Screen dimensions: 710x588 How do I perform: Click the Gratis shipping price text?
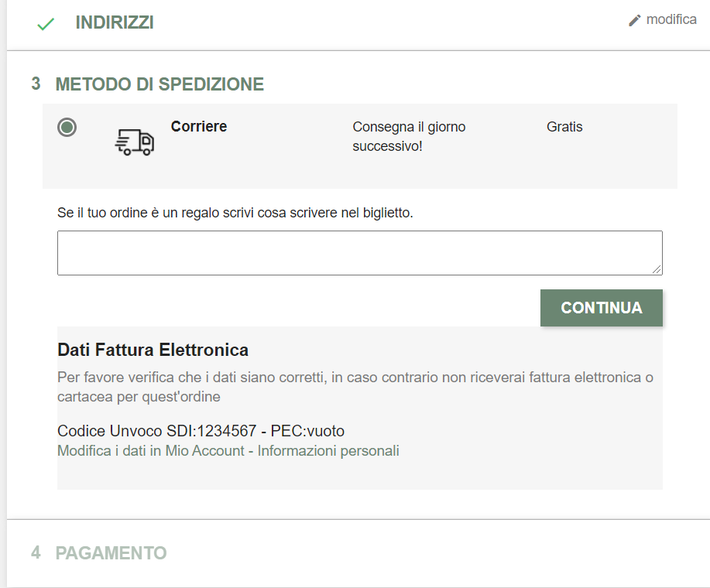click(564, 127)
